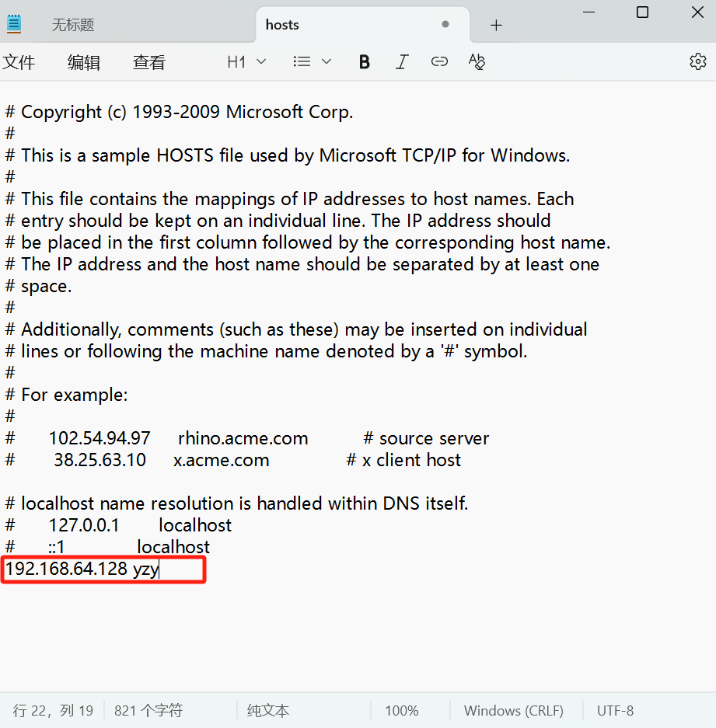Click the '# For example:' line
Image resolution: width=716 pixels, height=728 pixels.
coord(66,395)
